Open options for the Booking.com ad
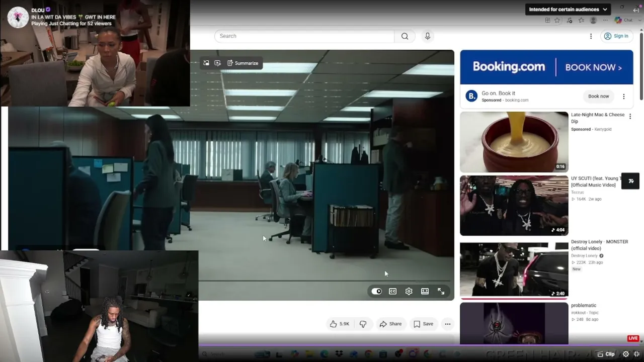 point(624,97)
